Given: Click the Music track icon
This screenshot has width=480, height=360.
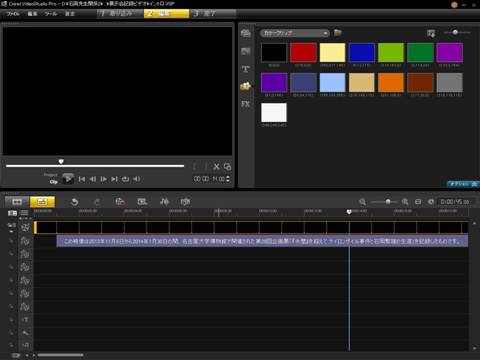Looking at the screenshot, I should (25, 345).
